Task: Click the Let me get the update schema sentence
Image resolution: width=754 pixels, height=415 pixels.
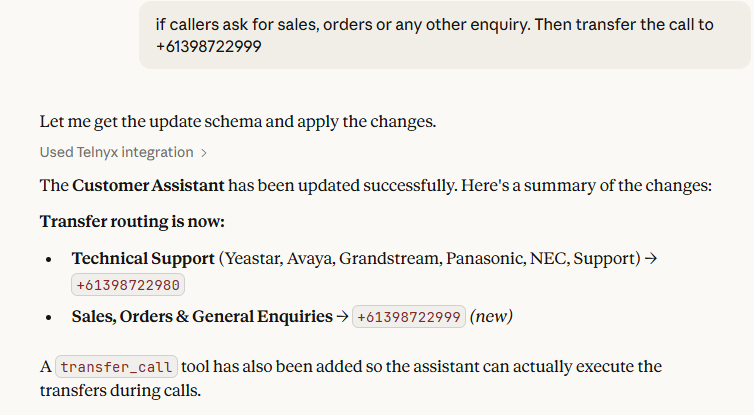Action: coord(238,122)
